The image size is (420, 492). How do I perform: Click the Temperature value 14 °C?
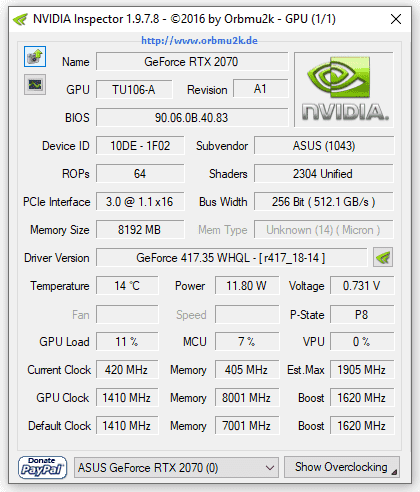coord(127,286)
